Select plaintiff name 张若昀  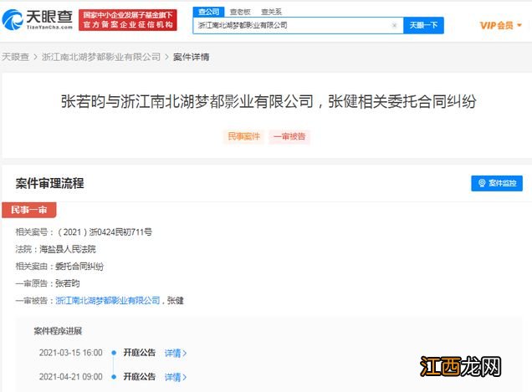(68, 283)
